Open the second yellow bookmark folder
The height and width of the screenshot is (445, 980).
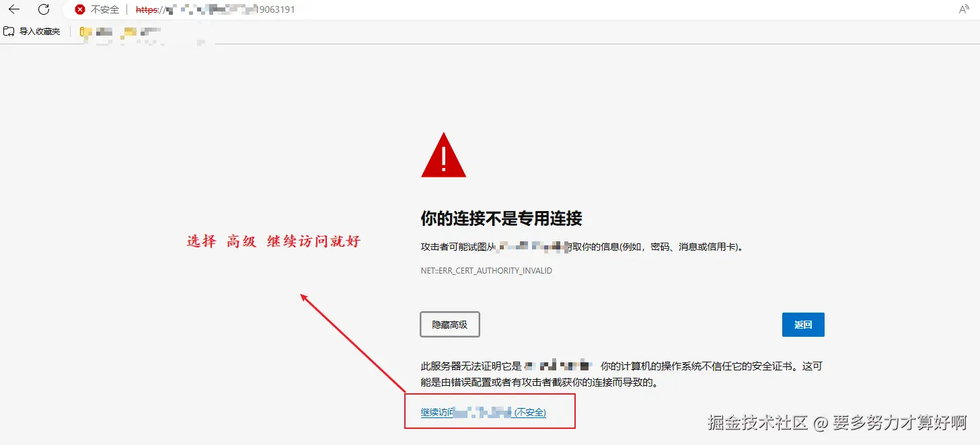(129, 32)
